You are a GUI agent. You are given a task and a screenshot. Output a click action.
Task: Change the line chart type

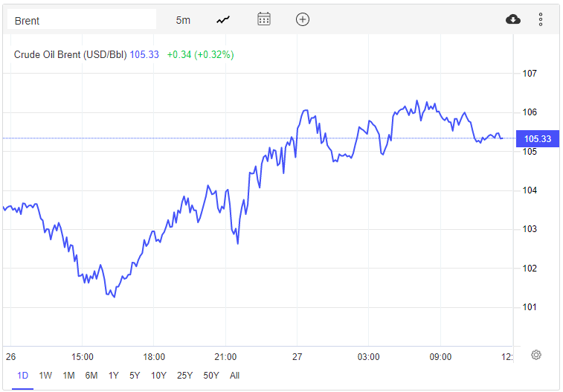click(x=223, y=20)
